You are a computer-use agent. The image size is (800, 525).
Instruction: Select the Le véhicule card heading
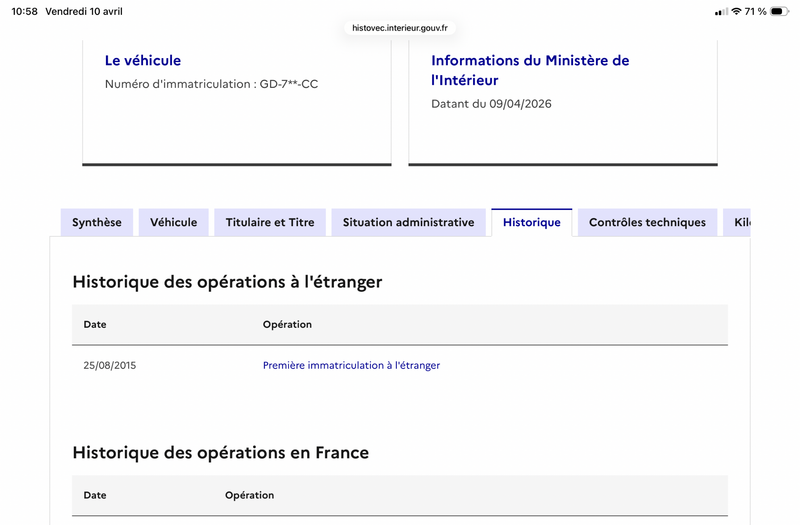[x=143, y=60]
